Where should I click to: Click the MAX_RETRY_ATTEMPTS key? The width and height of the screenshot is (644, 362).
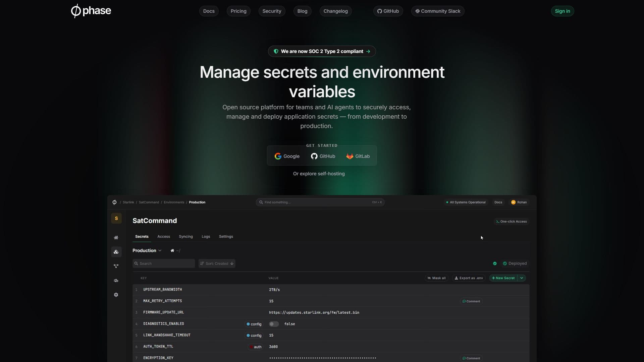[x=163, y=301]
